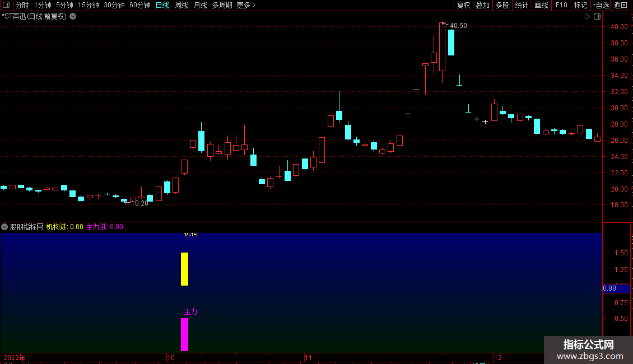Click the 主力进: 0.00 indicator value
633x364 pixels.
tap(105, 227)
